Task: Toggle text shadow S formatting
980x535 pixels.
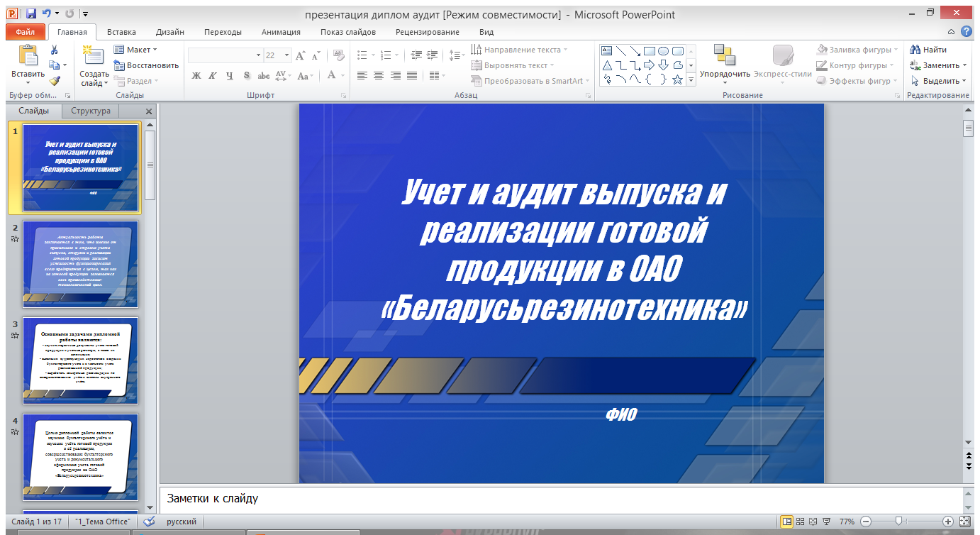Action: click(247, 76)
